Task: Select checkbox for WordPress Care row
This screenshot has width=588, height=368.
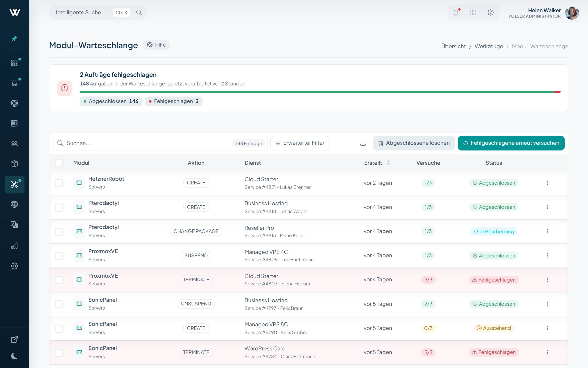Action: 59,352
